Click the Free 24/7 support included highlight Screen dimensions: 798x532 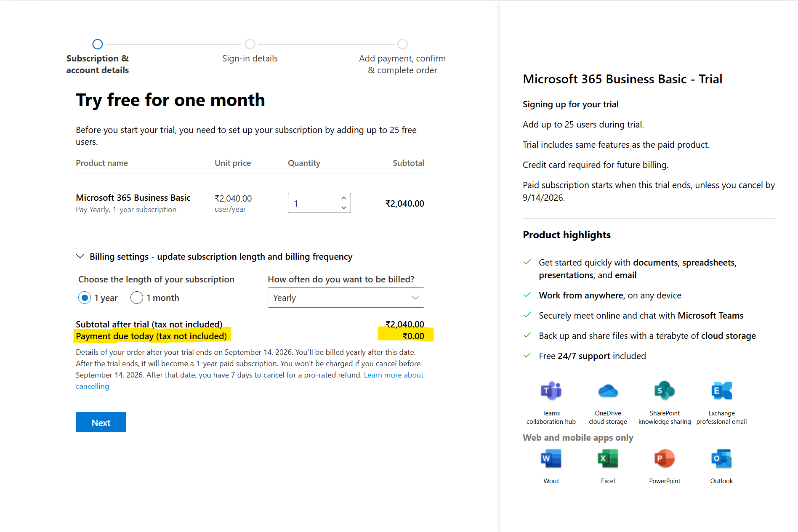[592, 356]
